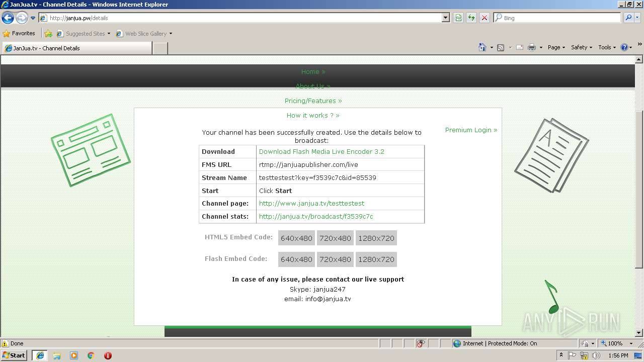Image resolution: width=644 pixels, height=362 pixels.
Task: Select the Stream Name value testtestest?key=f3539c7c&id=85539
Action: pos(317,177)
